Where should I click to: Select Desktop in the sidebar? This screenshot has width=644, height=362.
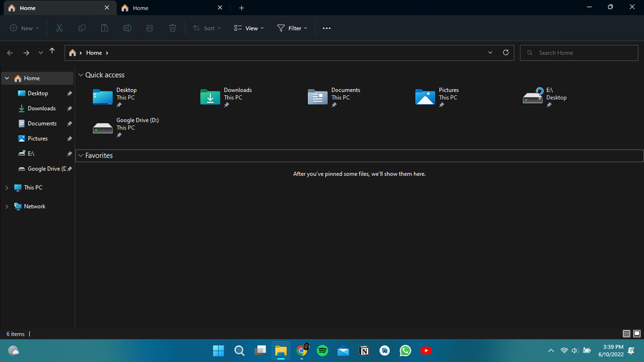tap(38, 93)
